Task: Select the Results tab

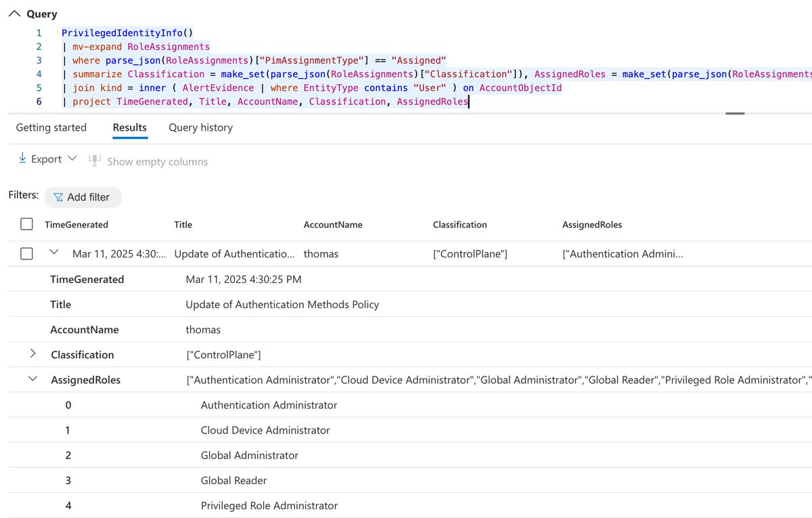Action: click(x=129, y=127)
